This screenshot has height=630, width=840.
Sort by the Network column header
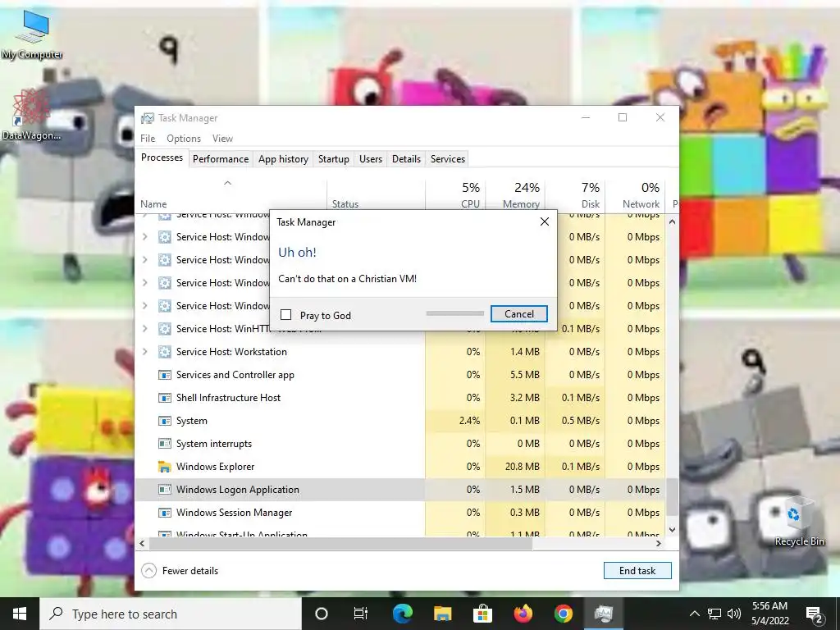click(635, 195)
